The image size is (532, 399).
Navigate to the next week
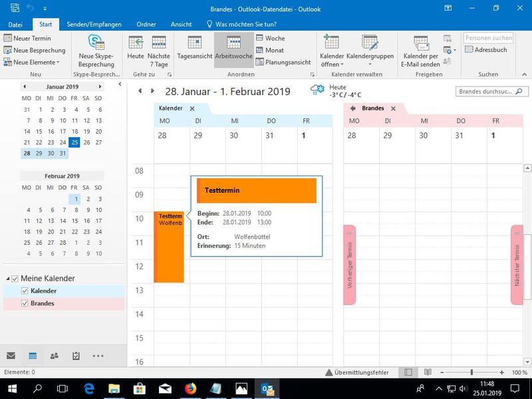152,91
